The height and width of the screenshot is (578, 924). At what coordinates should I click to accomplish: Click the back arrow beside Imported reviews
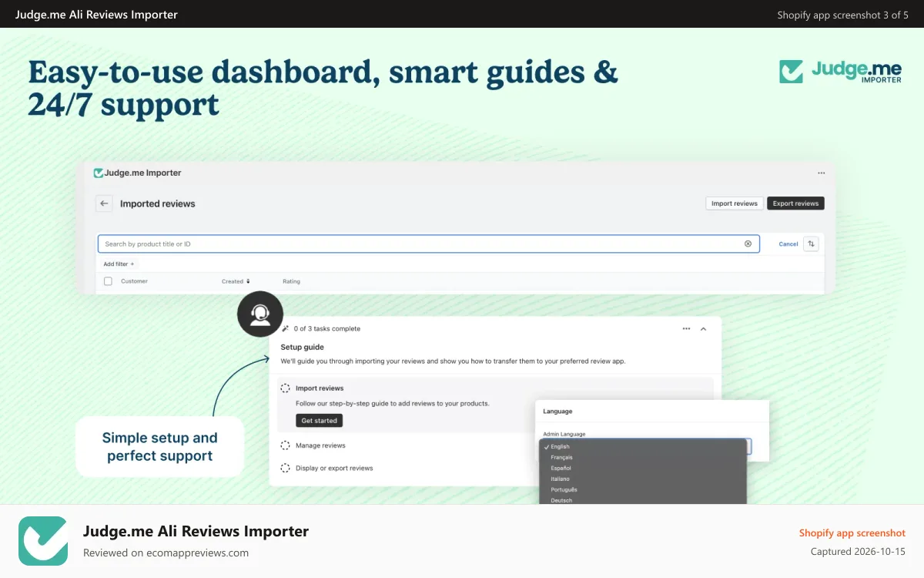(104, 203)
